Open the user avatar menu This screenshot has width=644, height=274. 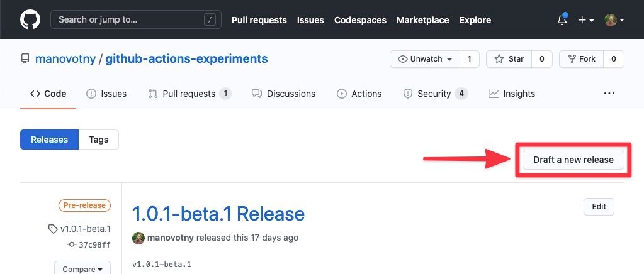614,20
